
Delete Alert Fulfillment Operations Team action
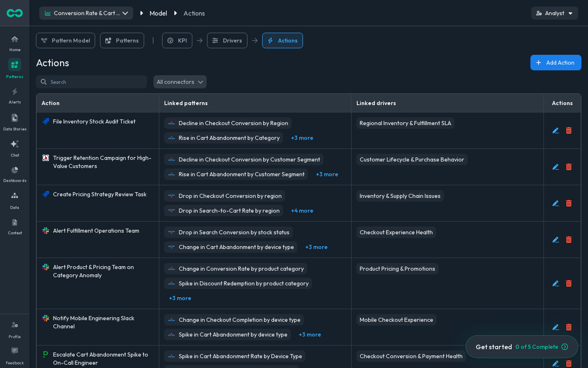(x=569, y=240)
